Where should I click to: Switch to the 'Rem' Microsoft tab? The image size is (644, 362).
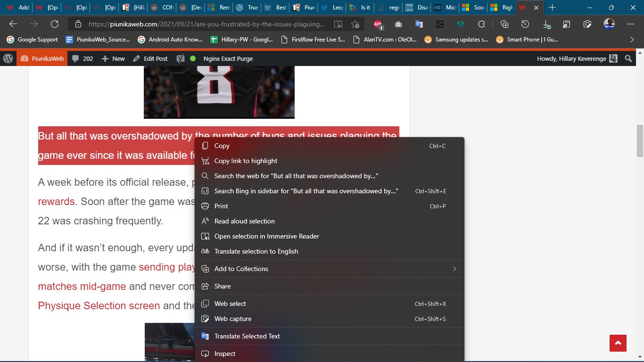(219, 8)
